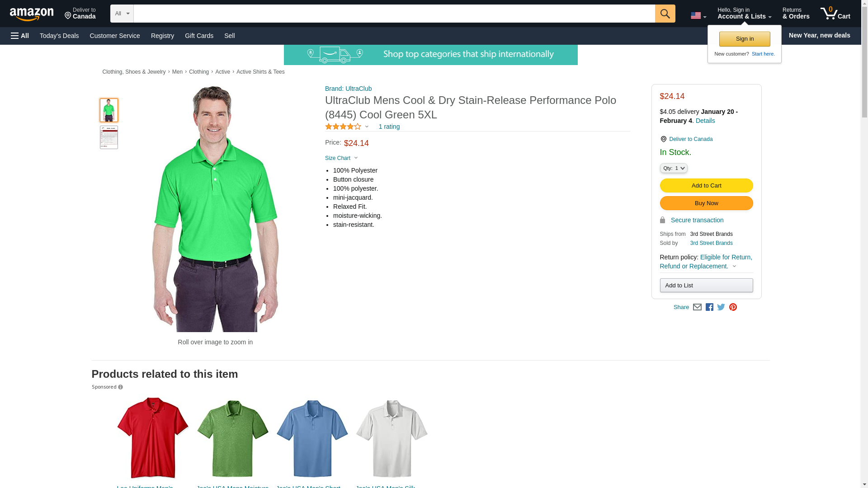
Task: Share product via email icon
Action: pos(697,307)
